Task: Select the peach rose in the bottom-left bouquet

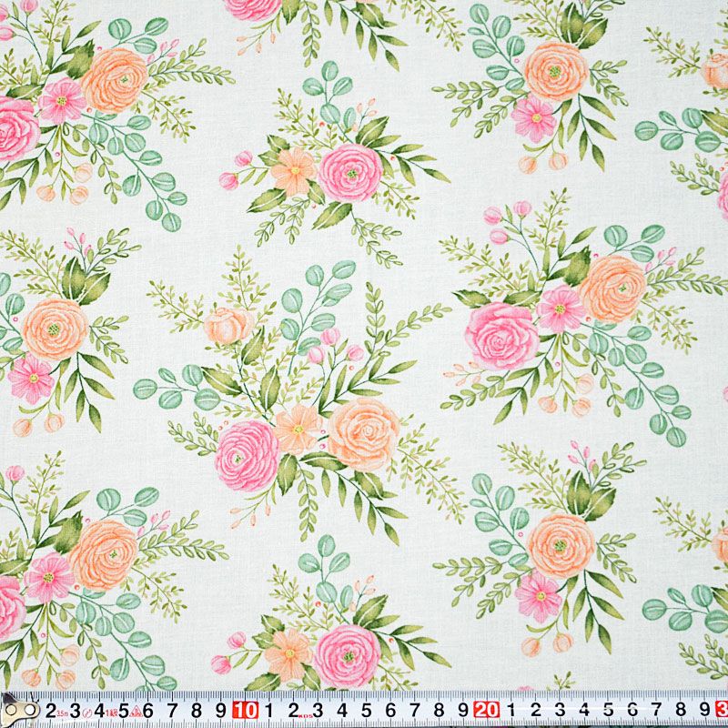Action: coord(102,553)
